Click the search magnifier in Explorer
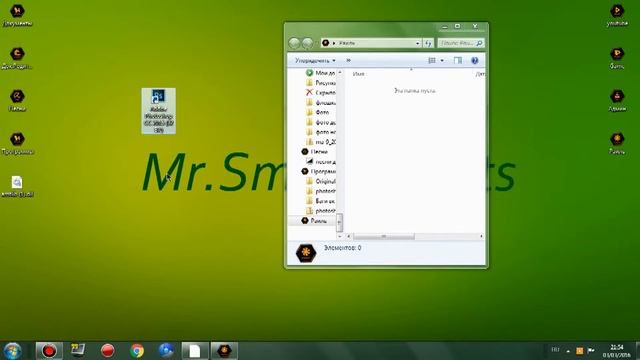 [x=479, y=43]
